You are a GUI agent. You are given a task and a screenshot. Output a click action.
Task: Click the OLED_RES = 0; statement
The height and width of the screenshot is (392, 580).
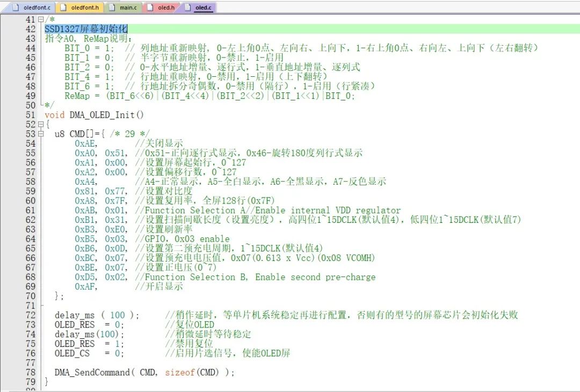click(x=89, y=325)
